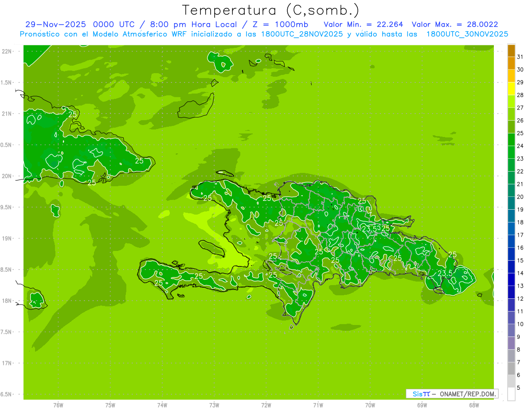The width and height of the screenshot is (532, 411).
Task: Click the "21N" latitude axis label
Action: (7, 114)
